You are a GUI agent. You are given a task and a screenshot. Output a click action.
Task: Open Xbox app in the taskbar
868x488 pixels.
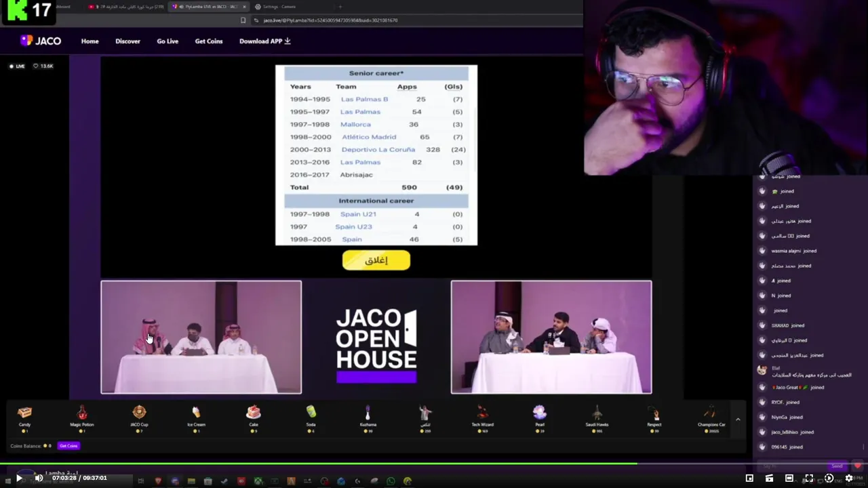click(x=258, y=481)
